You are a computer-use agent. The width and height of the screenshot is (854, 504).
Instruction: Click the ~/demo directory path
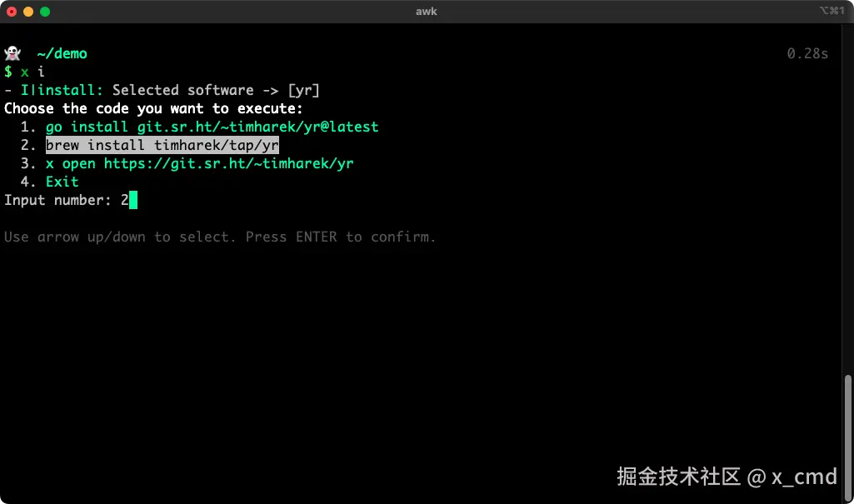point(62,53)
